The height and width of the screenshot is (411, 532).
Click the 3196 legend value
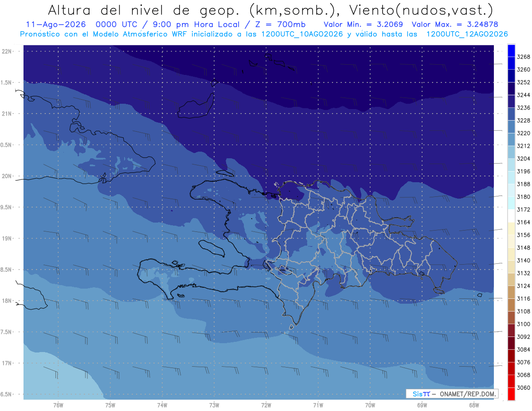[524, 171]
